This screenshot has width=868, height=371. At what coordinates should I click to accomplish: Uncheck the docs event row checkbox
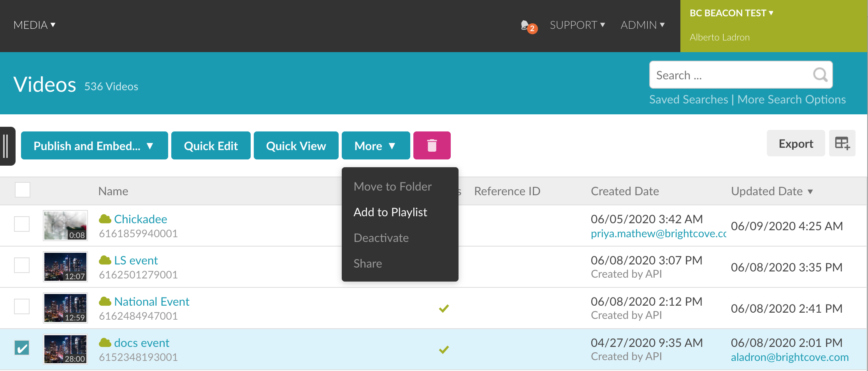[22, 348]
